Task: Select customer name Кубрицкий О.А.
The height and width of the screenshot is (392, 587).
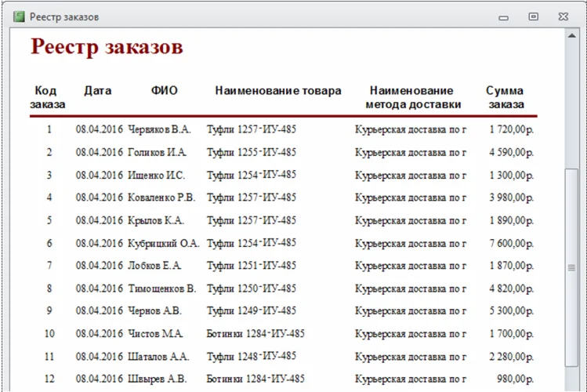Action: 164,243
